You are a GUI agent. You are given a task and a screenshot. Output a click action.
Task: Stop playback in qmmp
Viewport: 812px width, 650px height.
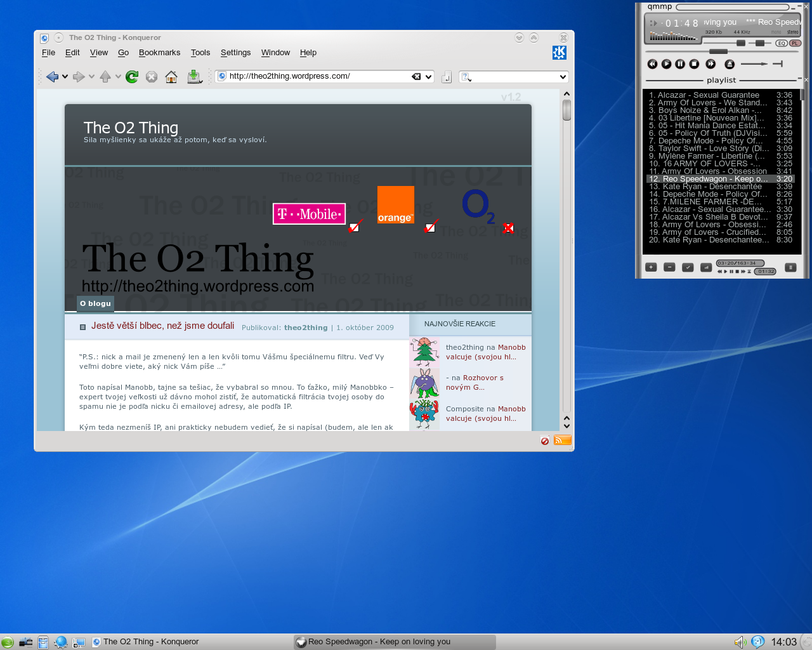pos(694,64)
